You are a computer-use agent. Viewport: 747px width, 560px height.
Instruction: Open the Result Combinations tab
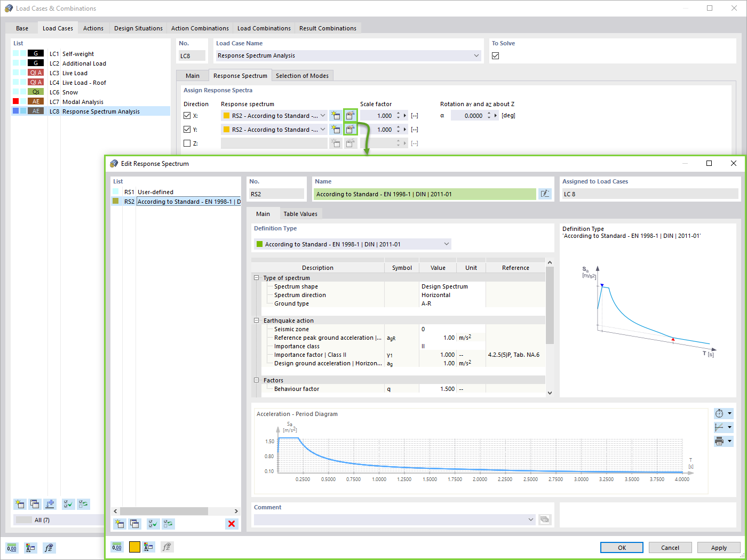(x=328, y=28)
